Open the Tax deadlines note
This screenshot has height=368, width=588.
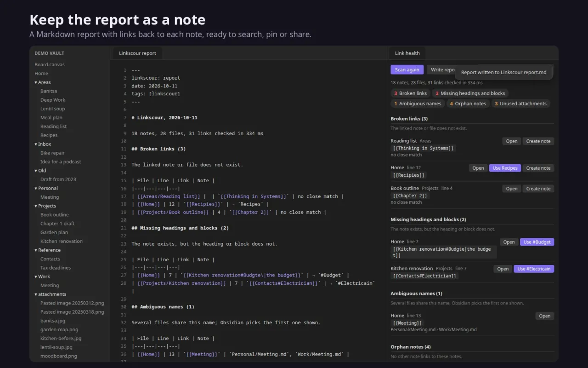coord(56,268)
